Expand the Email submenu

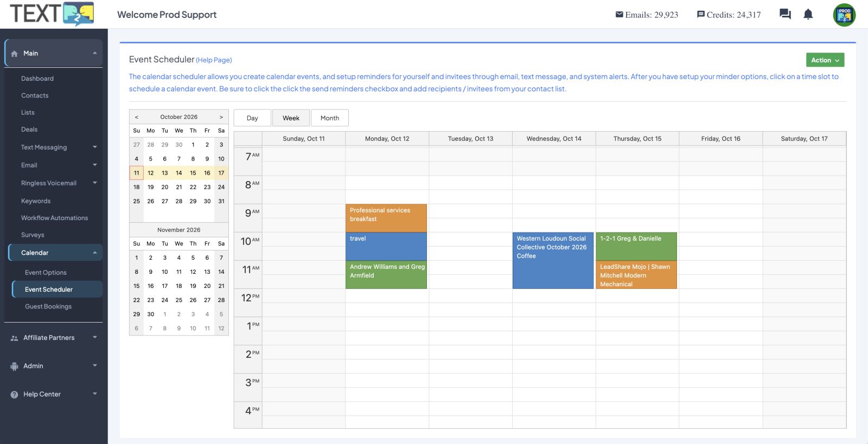click(x=94, y=165)
